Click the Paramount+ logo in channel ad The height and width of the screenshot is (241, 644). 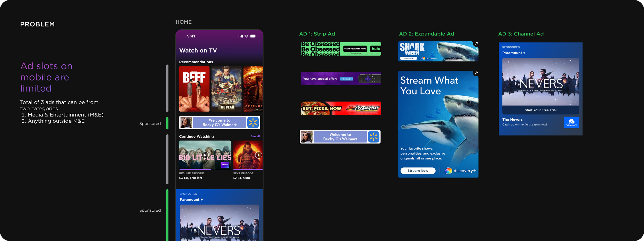[571, 123]
